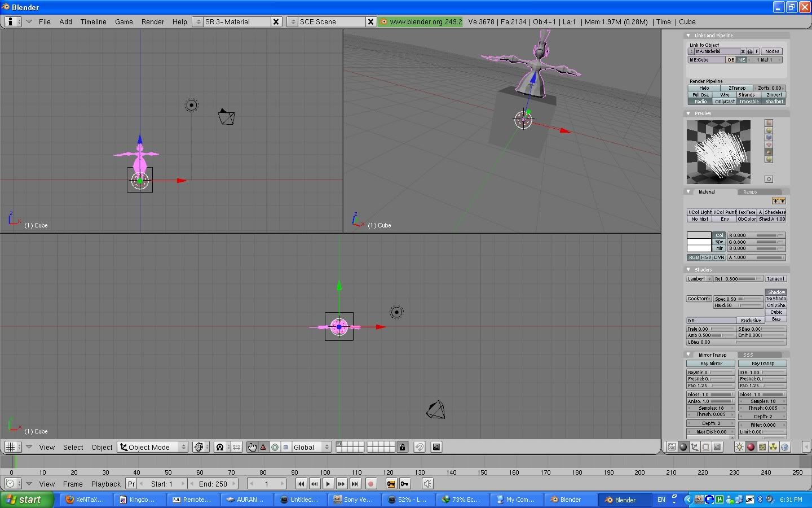This screenshot has height=508, width=812.
Task: Enable the scale manipulator square icon
Action: [x=286, y=447]
